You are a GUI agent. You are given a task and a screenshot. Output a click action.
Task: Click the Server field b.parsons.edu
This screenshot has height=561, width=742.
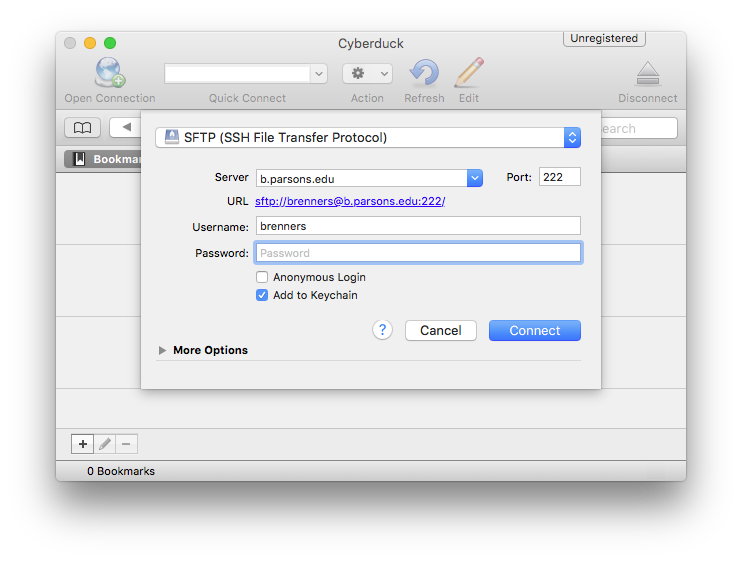(362, 178)
